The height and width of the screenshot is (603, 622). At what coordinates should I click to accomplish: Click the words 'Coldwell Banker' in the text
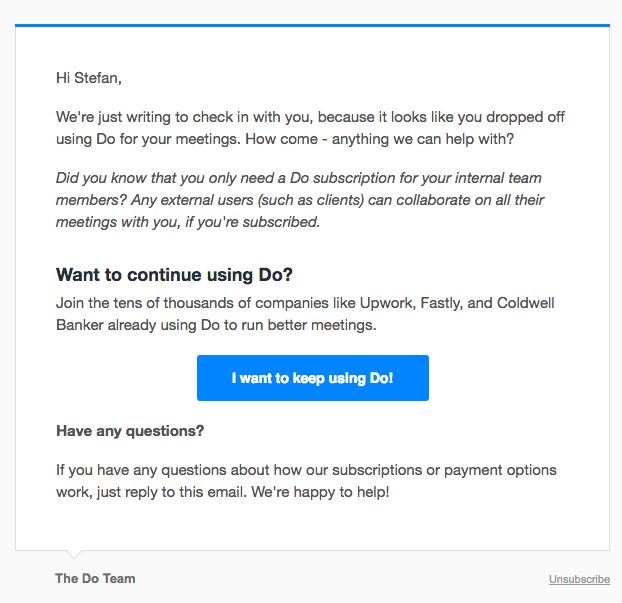tap(305, 314)
